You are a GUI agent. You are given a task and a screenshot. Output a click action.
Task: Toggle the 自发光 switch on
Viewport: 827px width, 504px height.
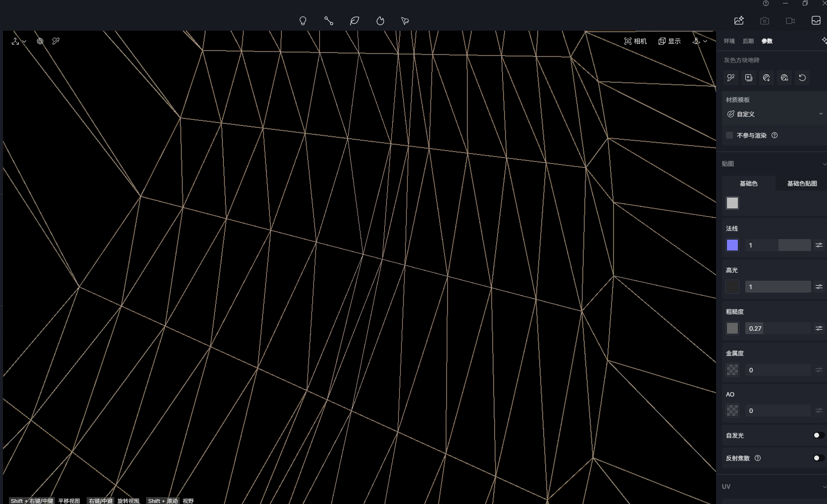818,435
